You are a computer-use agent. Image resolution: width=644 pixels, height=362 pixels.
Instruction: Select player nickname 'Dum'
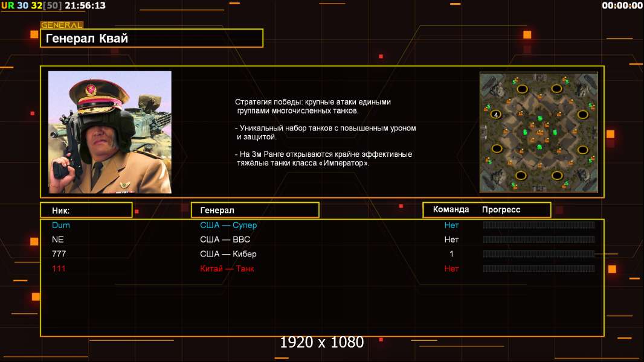(x=61, y=225)
